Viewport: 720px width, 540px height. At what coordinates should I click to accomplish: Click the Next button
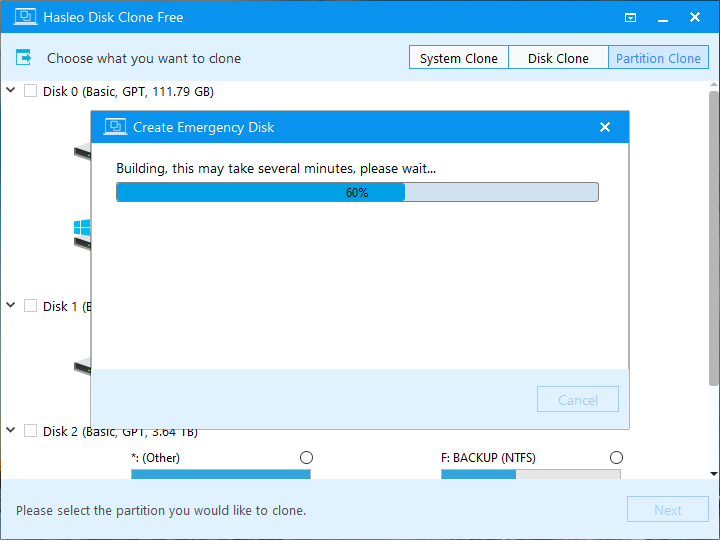point(668,509)
